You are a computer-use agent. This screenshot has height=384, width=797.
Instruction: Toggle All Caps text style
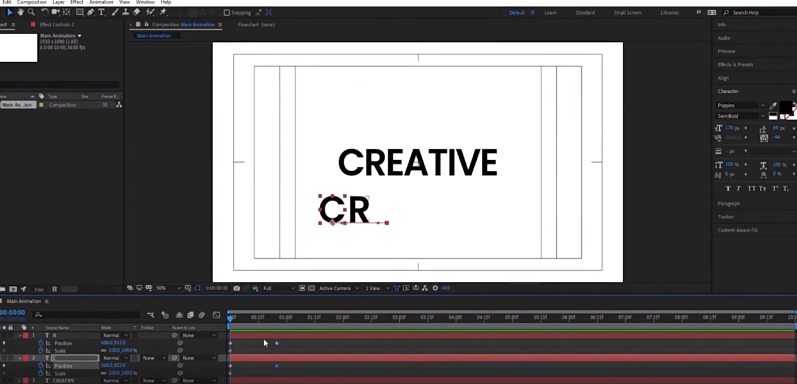(x=751, y=189)
